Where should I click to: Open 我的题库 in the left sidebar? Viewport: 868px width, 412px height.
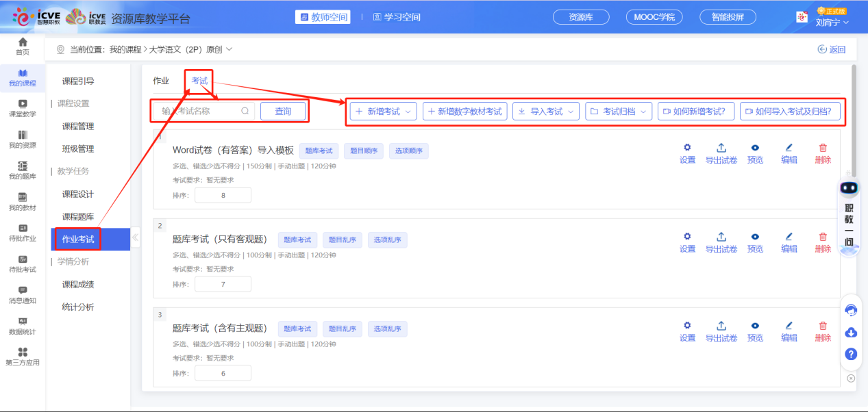pyautogui.click(x=23, y=170)
